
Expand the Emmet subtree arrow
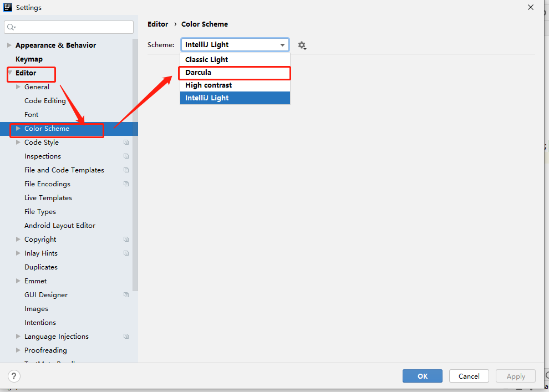tap(18, 281)
